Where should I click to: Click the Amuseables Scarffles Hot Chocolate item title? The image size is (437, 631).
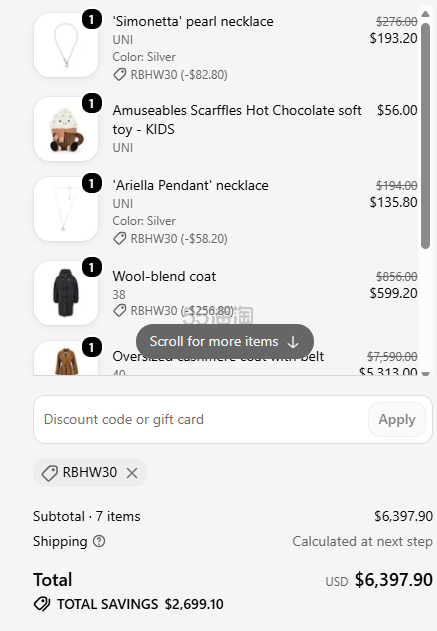click(x=237, y=120)
